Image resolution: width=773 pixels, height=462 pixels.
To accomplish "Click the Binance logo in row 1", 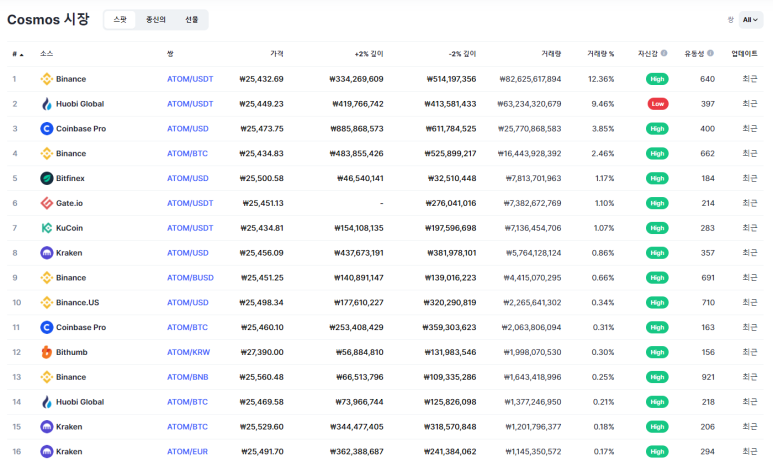I will pos(46,79).
